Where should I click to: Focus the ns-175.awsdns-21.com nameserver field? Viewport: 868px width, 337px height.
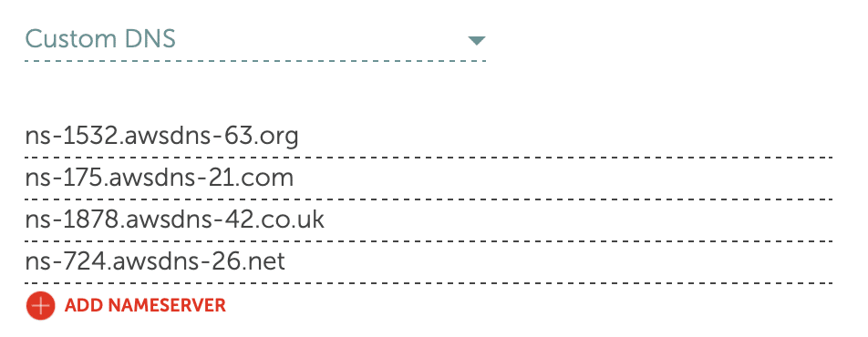click(x=429, y=179)
